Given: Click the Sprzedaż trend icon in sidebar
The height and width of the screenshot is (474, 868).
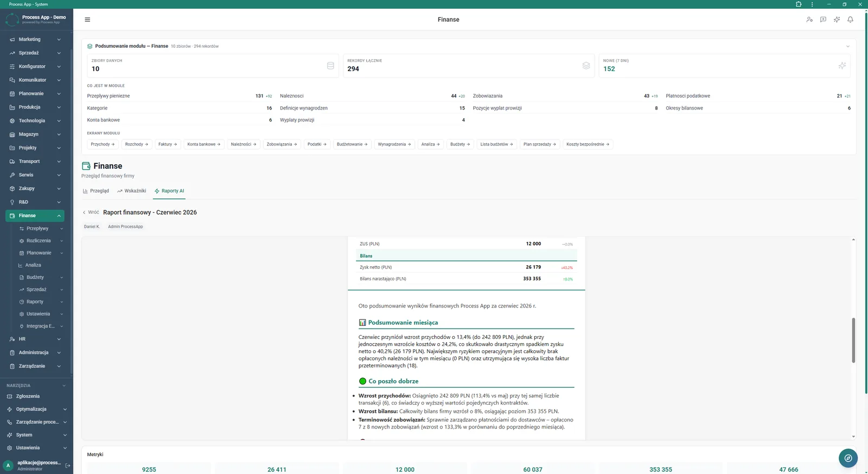Looking at the screenshot, I should pyautogui.click(x=12, y=53).
